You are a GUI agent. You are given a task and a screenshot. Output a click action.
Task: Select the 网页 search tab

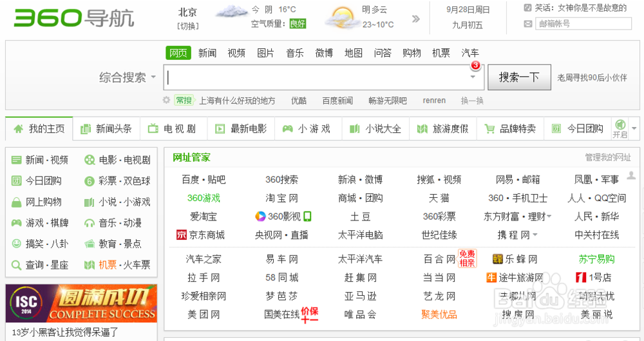pyautogui.click(x=178, y=53)
